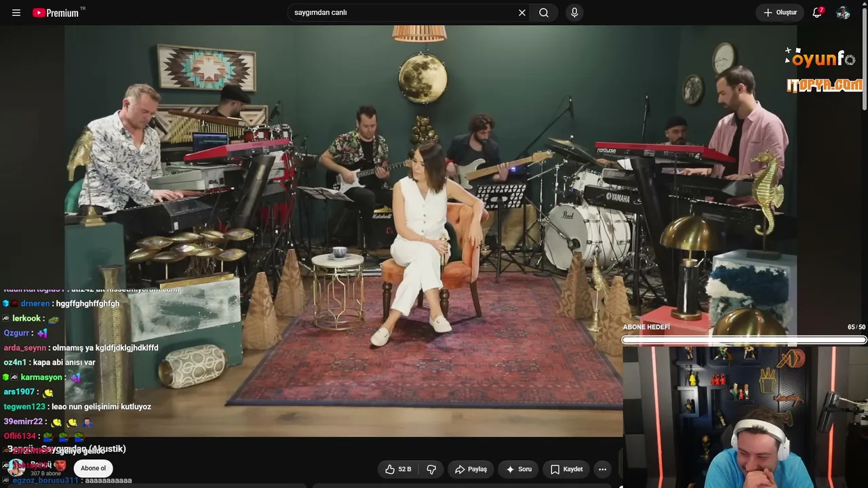
Task: Save the video with Kaydet
Action: 566,469
